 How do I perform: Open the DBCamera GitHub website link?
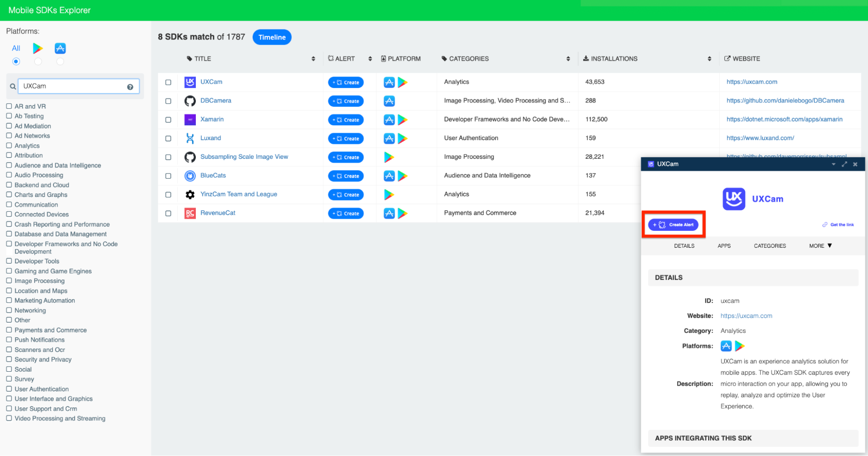pos(785,100)
